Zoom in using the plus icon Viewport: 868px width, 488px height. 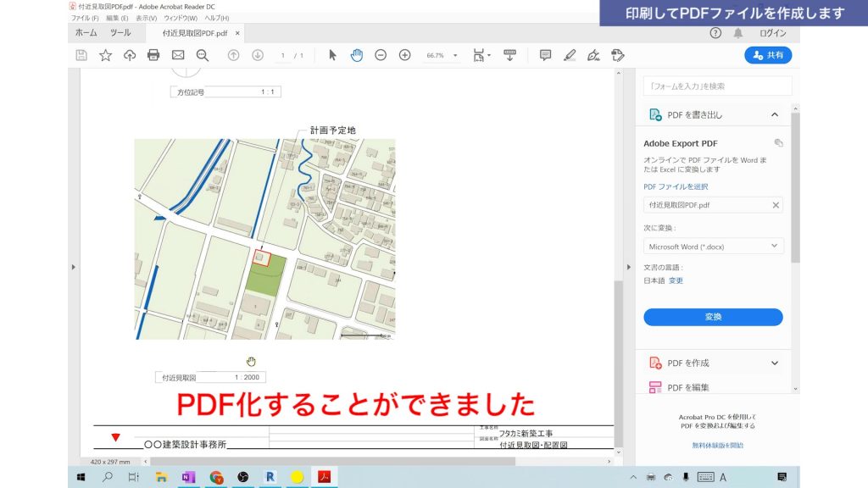pyautogui.click(x=404, y=55)
